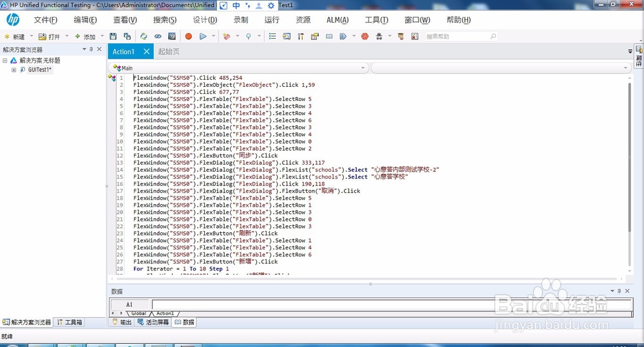
Task: Switch to the 输出 bottom tab
Action: 122,323
